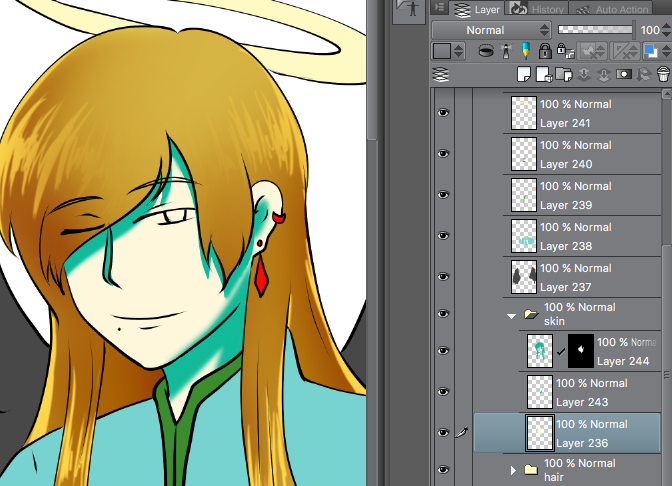Click the skin folder name text
The width and height of the screenshot is (672, 486).
pyautogui.click(x=554, y=321)
